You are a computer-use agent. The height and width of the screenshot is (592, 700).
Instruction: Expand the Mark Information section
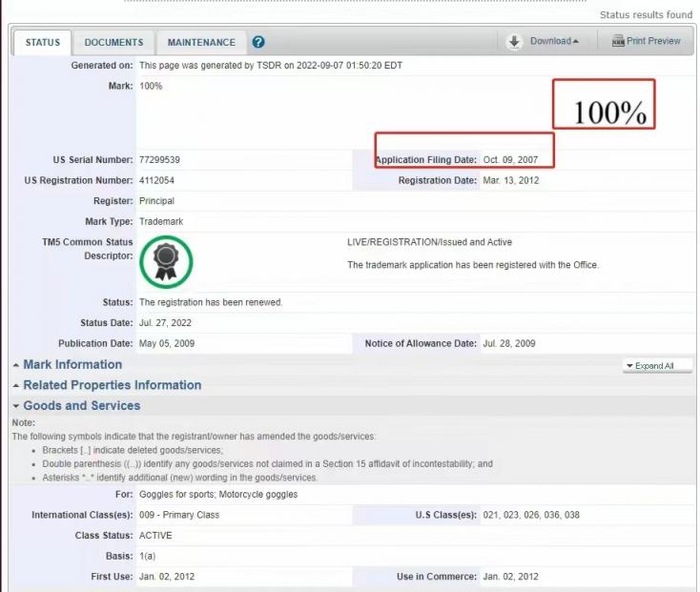point(67,364)
